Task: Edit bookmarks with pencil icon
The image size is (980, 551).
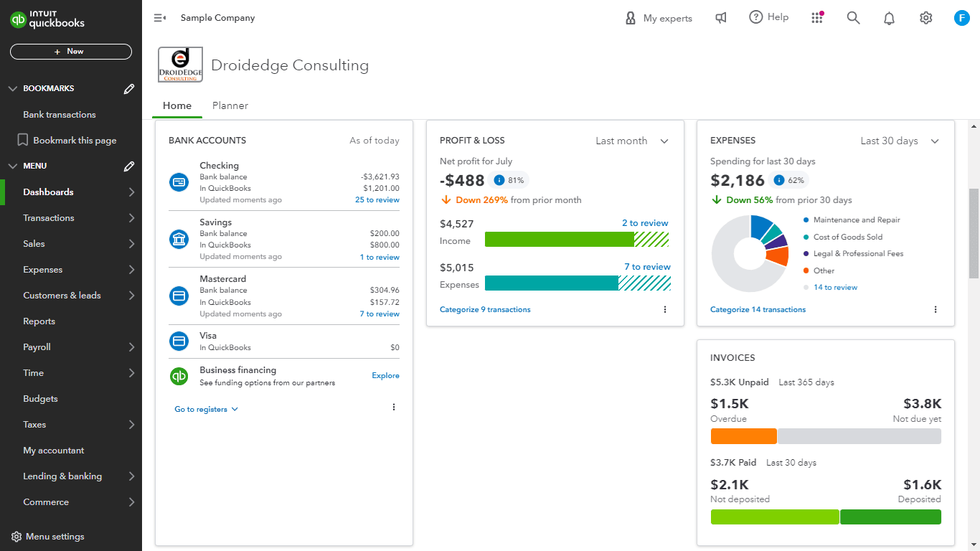Action: (129, 89)
